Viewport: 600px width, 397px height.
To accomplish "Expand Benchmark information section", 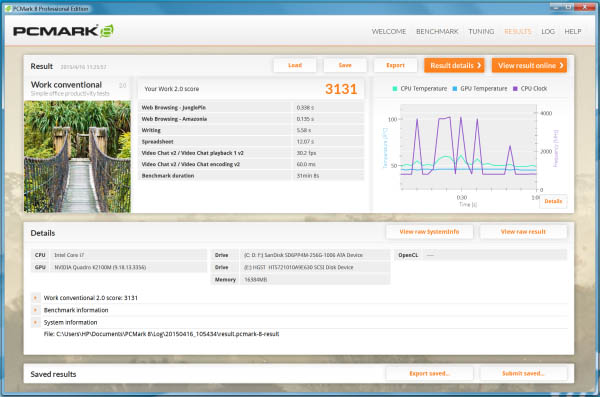I will pos(35,310).
